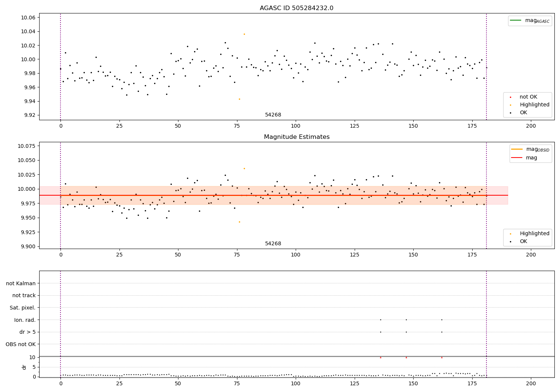Click the upper orange highlighted point in top plot

point(244,34)
